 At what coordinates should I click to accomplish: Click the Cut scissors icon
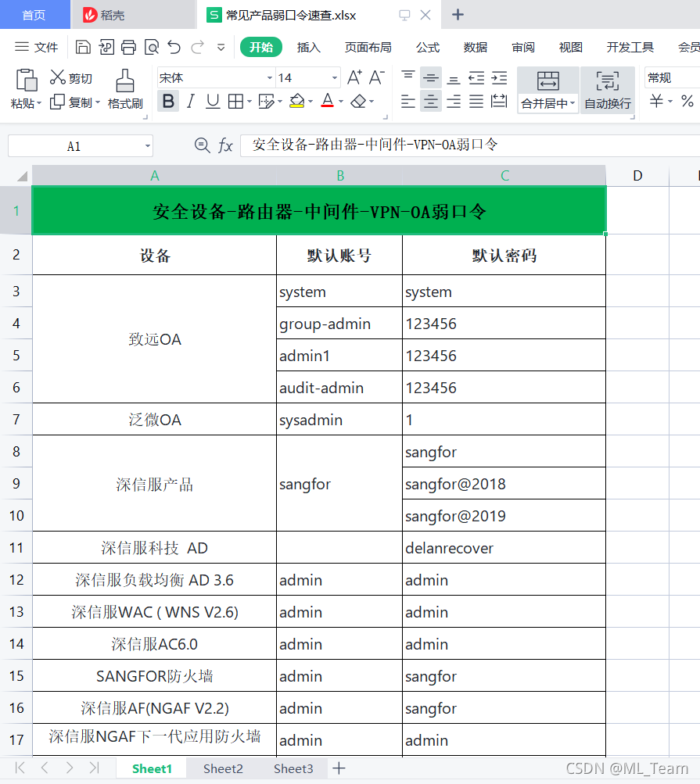point(58,77)
